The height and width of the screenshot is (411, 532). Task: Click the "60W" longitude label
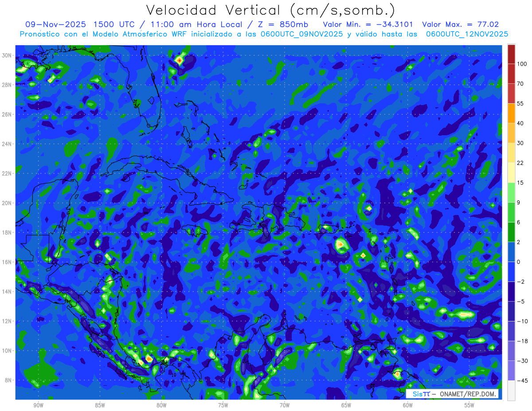coord(408,405)
